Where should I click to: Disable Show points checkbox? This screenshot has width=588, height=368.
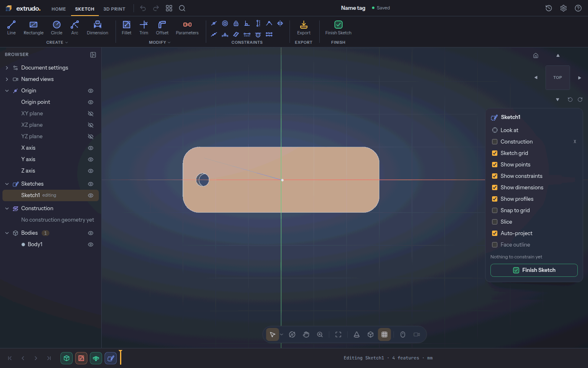pyautogui.click(x=495, y=165)
